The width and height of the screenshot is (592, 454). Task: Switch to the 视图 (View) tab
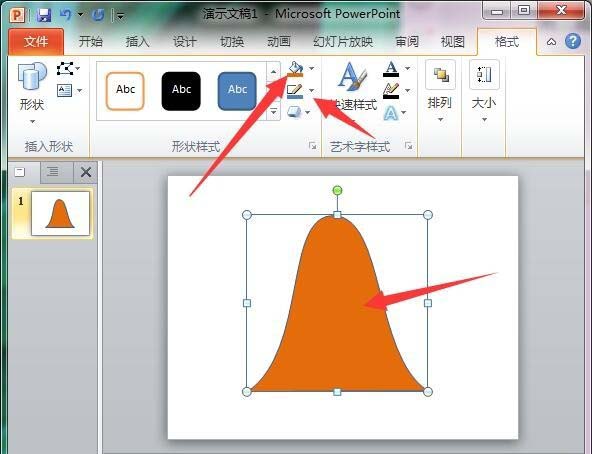(x=452, y=41)
